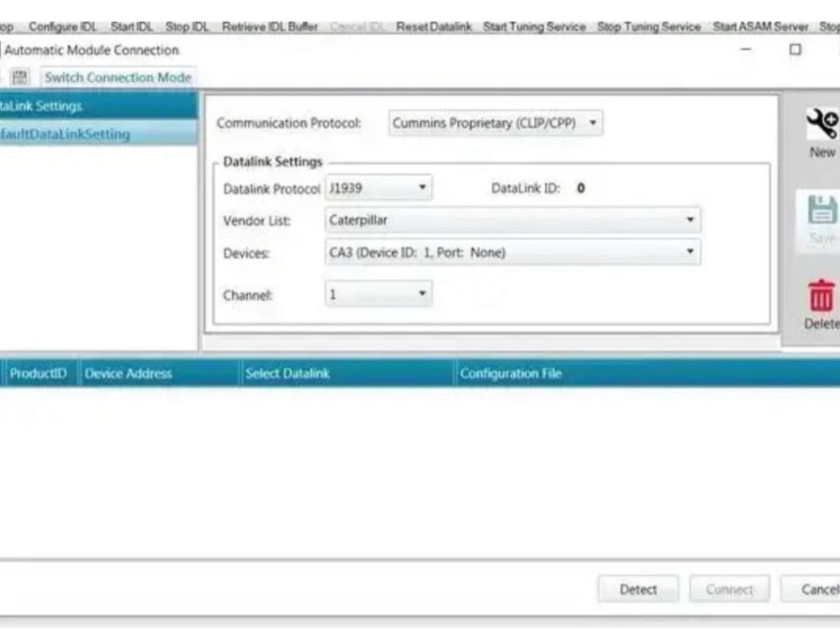Click the DataLink ID value 0
This screenshot has height=630, width=840.
tap(580, 188)
